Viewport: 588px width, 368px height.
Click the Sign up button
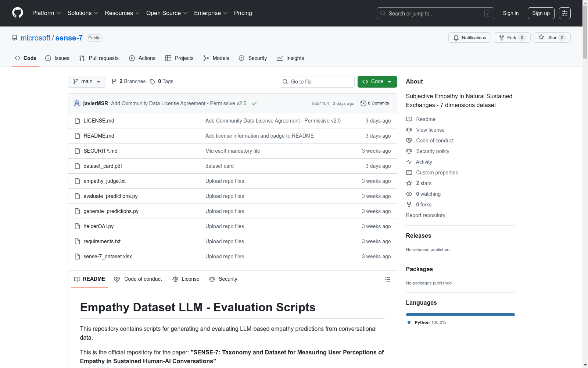[x=541, y=13]
